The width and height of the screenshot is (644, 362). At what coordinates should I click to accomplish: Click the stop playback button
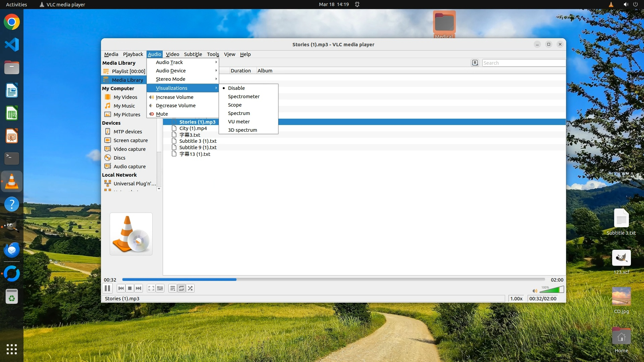click(x=130, y=288)
